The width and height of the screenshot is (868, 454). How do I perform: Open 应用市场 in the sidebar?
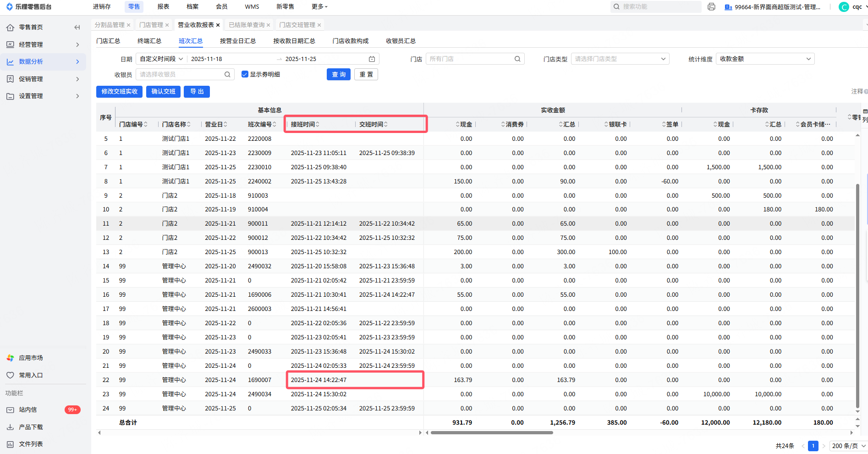click(x=31, y=358)
